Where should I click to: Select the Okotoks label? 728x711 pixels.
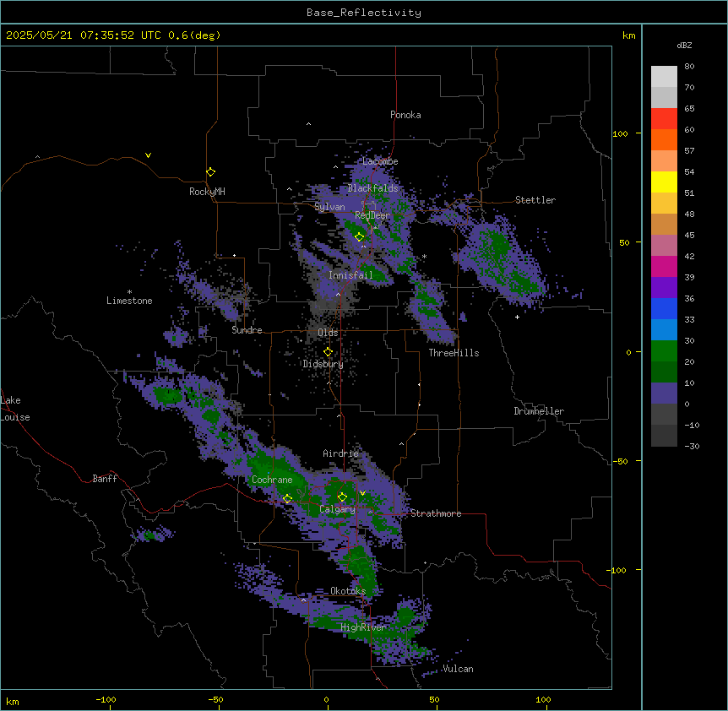(348, 591)
